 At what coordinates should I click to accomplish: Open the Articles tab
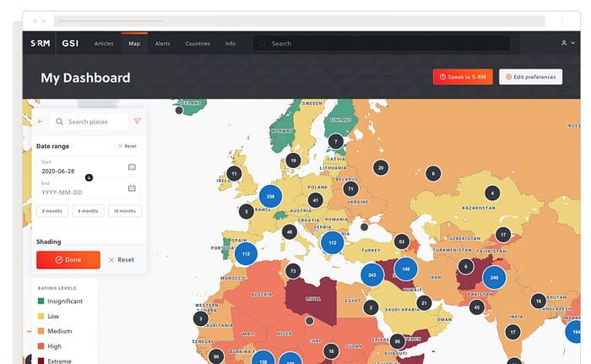104,44
